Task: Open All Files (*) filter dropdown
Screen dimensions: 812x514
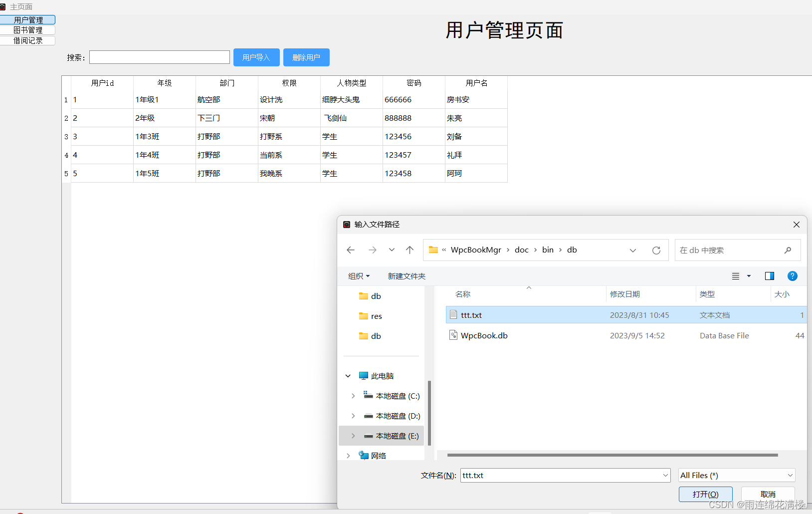Action: [x=790, y=475]
